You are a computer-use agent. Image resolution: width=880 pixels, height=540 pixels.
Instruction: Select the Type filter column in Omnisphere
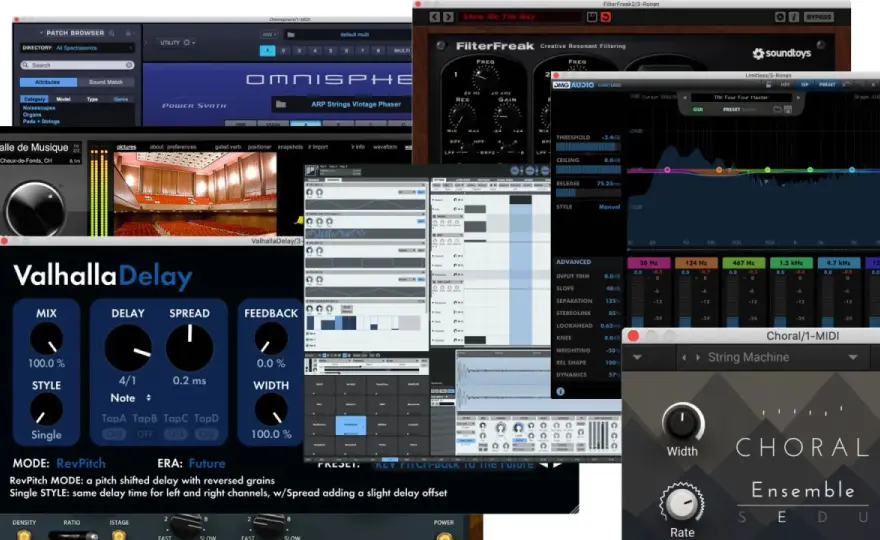pos(92,99)
